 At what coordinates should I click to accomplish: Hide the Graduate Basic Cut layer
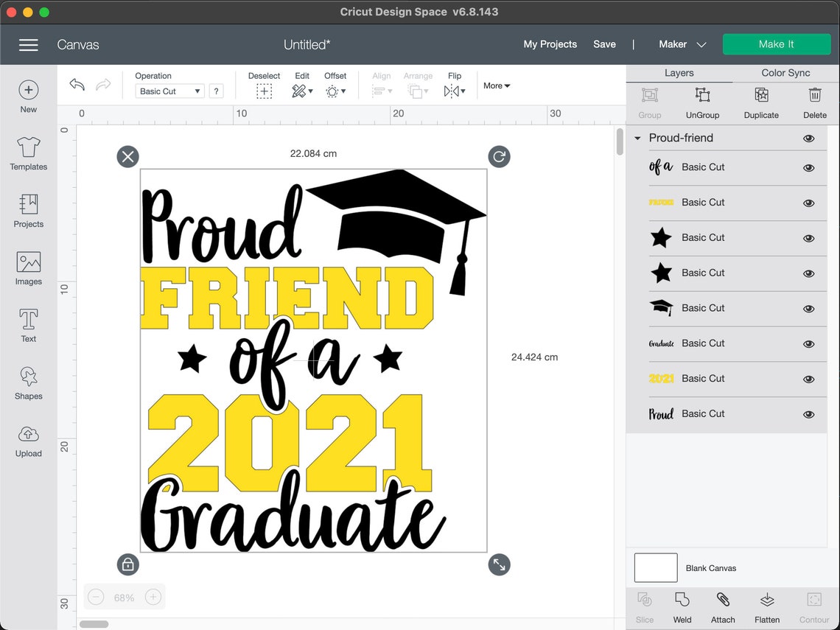point(808,343)
